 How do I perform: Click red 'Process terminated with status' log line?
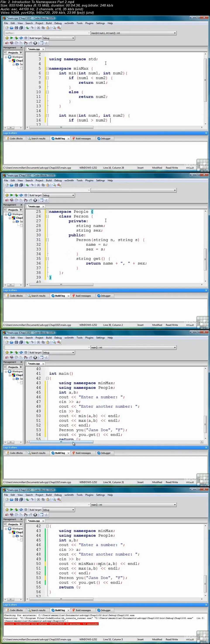[x=51, y=624]
